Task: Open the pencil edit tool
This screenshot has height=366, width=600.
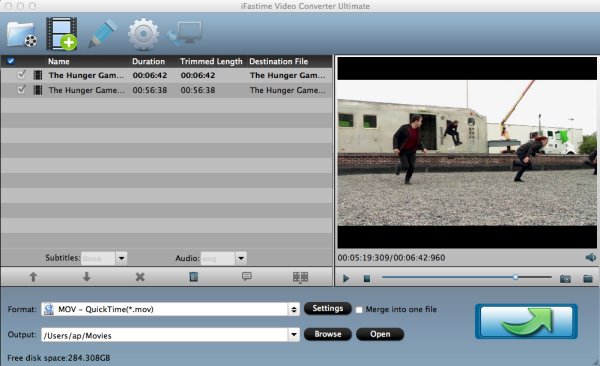Action: [x=102, y=34]
